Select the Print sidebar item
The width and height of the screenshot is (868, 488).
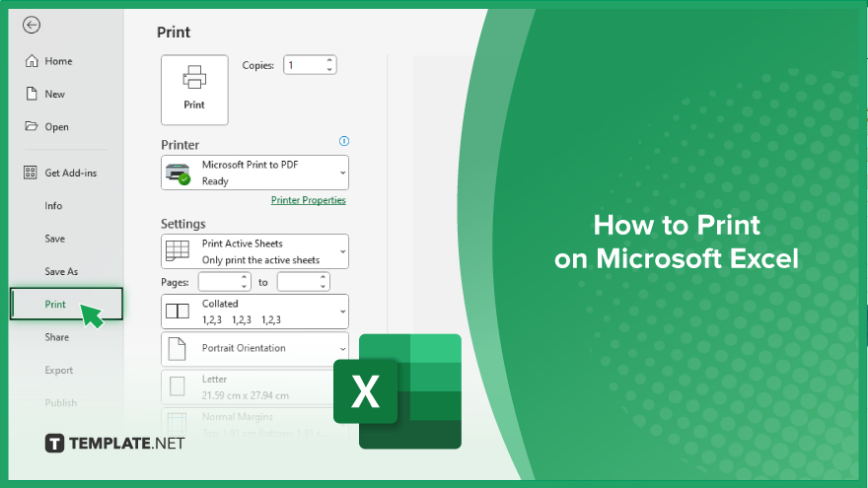66,304
